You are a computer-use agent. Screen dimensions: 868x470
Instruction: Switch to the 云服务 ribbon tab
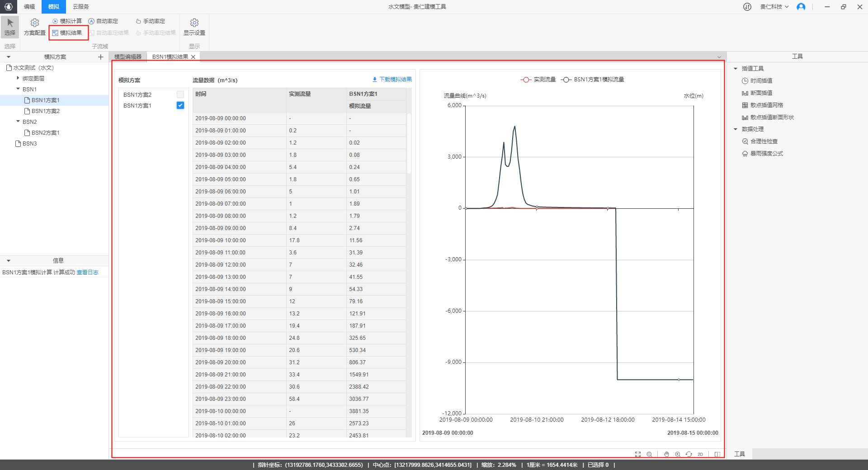click(x=81, y=7)
